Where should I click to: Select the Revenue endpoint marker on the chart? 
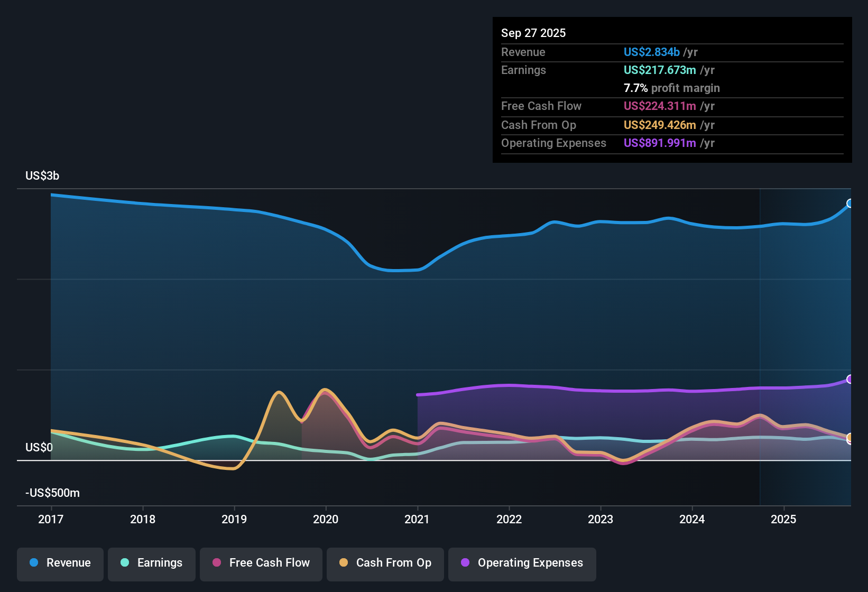click(x=850, y=203)
